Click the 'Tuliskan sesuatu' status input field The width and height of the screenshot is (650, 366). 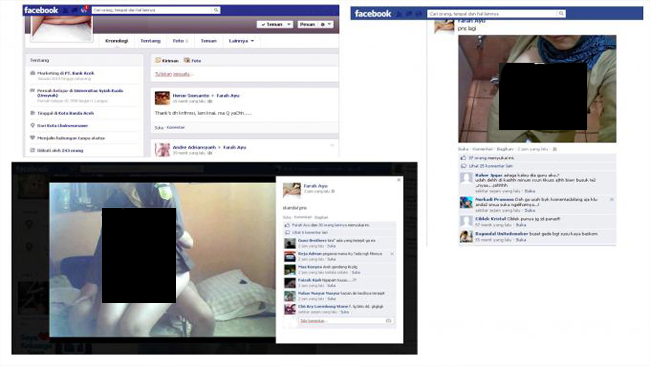point(244,74)
